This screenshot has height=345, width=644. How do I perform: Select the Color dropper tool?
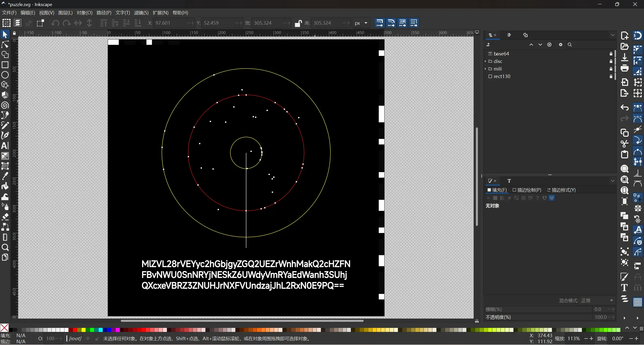tap(5, 176)
